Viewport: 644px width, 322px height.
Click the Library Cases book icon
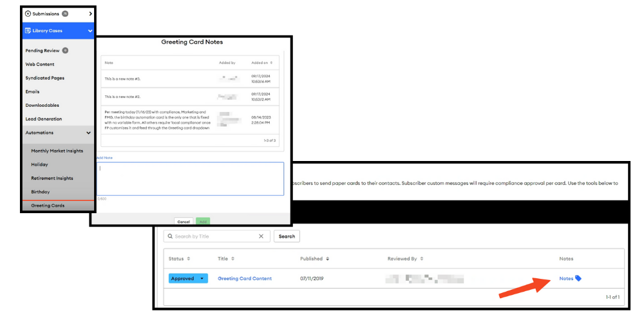(x=28, y=31)
